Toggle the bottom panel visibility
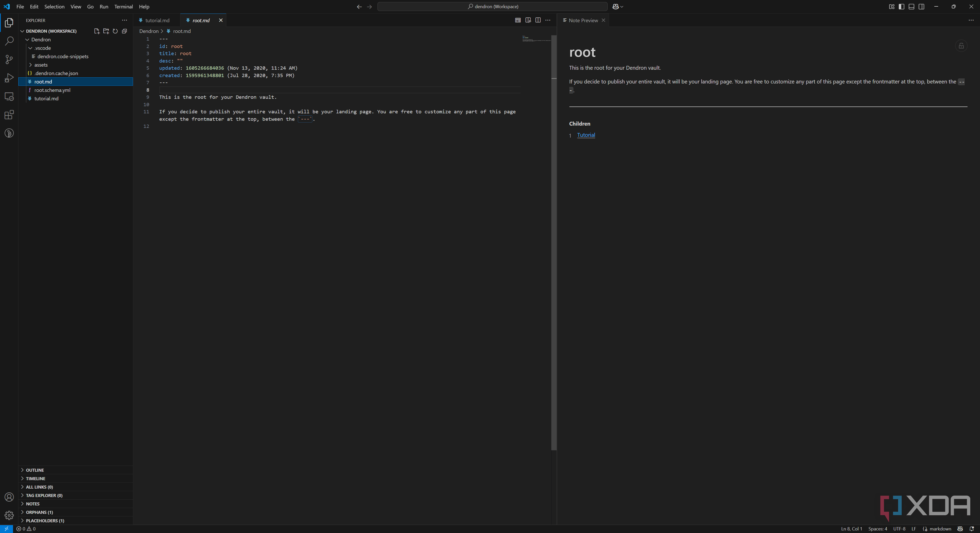The height and width of the screenshot is (533, 980). pos(911,6)
